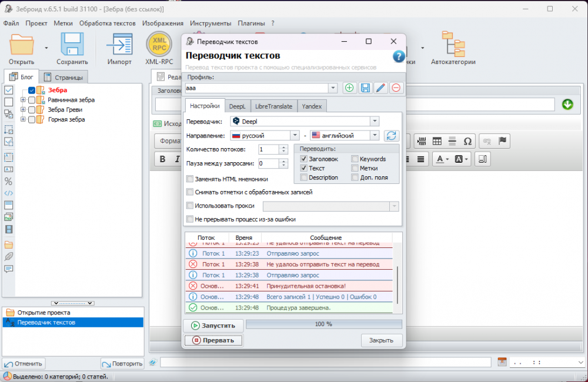Viewport: 588px width, 382px height.
Task: Open the 'Переводчик' Deepl dropdown
Action: click(375, 121)
